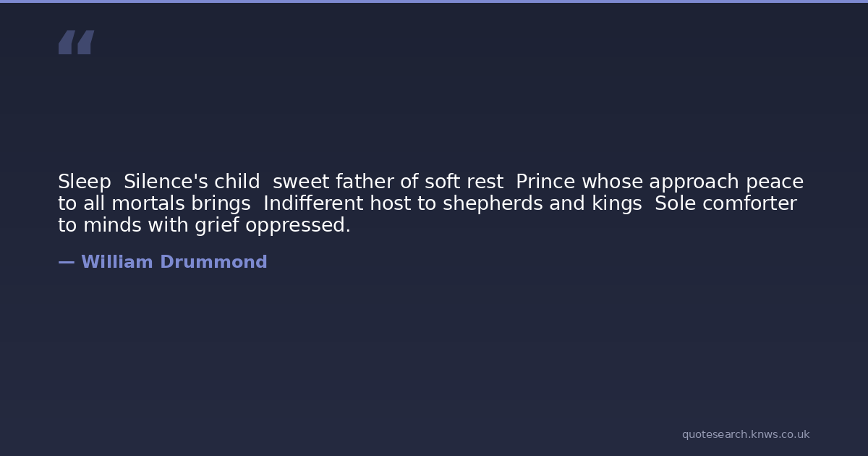Click the word "whose" in the quote
868x456 pixels.
[x=612, y=182]
